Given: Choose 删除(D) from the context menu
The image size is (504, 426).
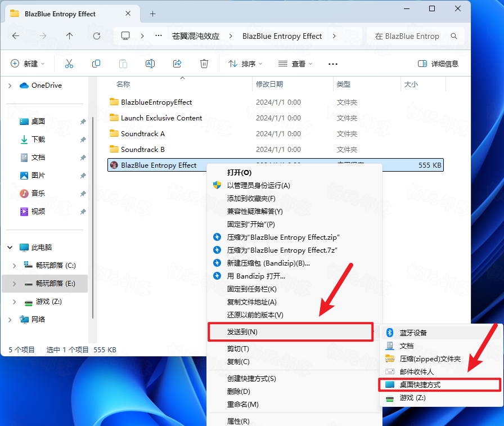Looking at the screenshot, I should point(238,391).
